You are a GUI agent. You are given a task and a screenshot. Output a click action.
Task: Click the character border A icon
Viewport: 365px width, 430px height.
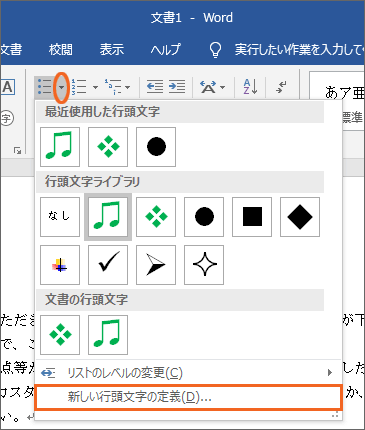[7, 87]
